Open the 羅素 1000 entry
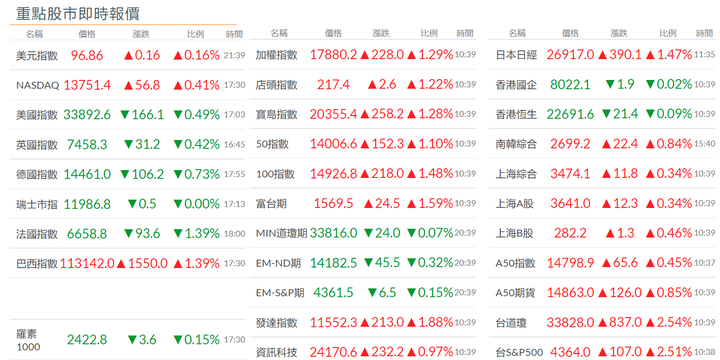 (28, 340)
